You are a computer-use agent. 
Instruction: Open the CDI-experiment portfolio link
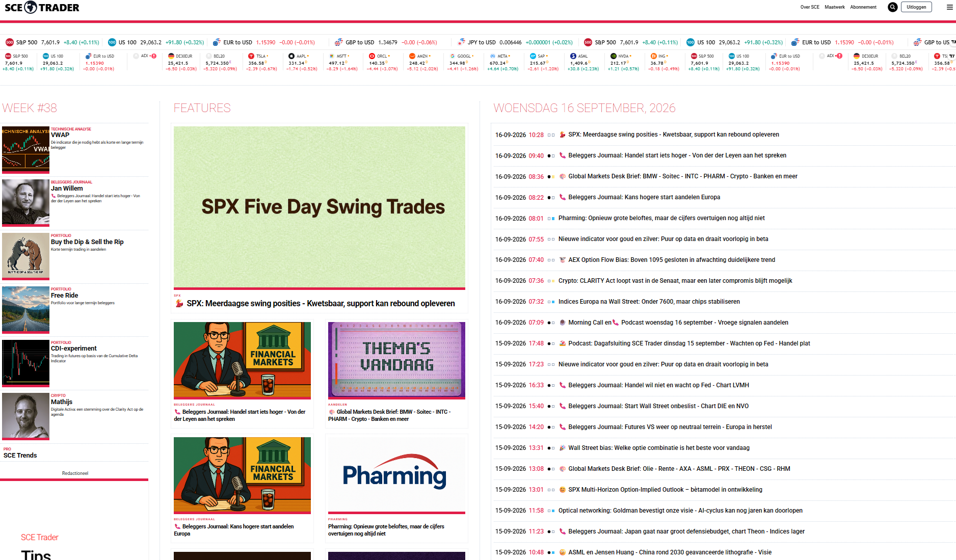[x=73, y=349]
